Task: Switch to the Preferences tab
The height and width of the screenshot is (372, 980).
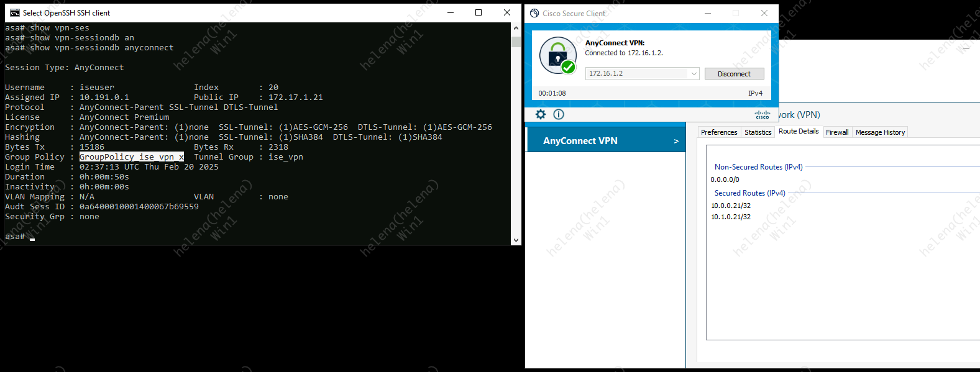Action: [719, 132]
